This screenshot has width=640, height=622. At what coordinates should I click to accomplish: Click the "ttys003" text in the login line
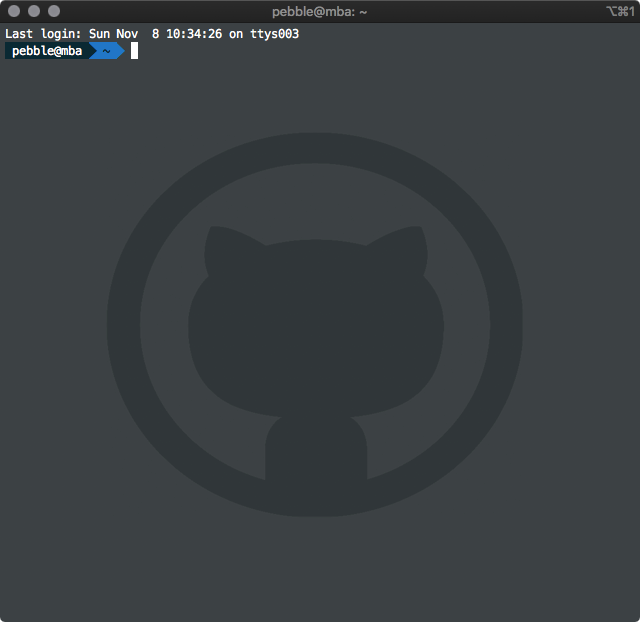[x=275, y=34]
